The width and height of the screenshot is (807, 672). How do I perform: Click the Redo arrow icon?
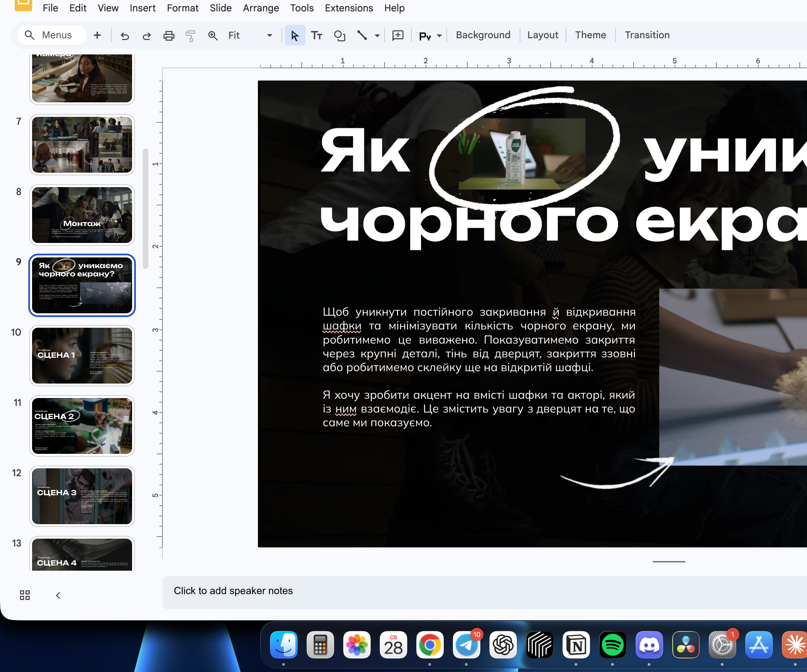[147, 36]
